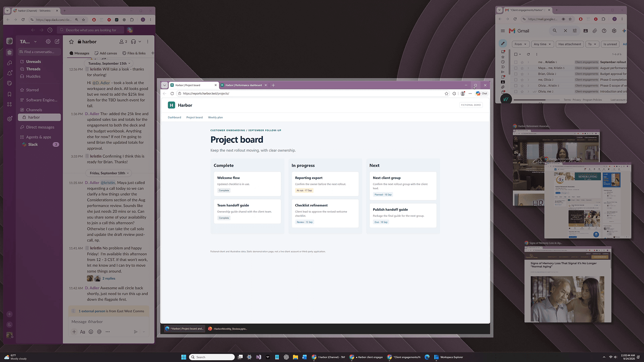Click the mention @ icon in Slack composer
This screenshot has height=362, width=644.
pyautogui.click(x=99, y=332)
